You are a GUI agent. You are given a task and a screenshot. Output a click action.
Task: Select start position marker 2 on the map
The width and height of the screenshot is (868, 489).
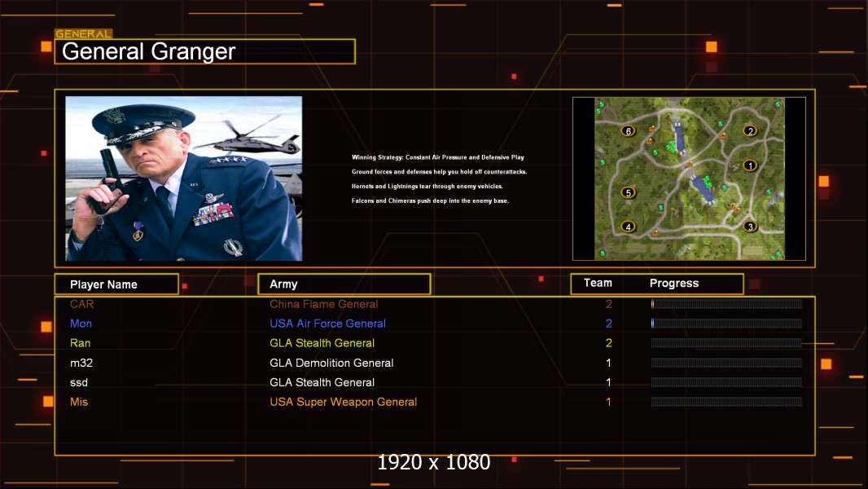750,130
